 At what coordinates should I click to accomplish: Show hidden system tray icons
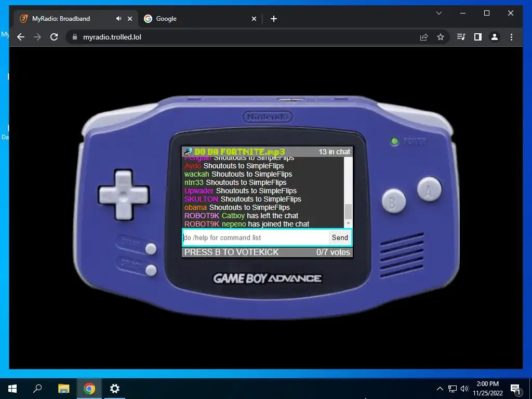point(440,389)
